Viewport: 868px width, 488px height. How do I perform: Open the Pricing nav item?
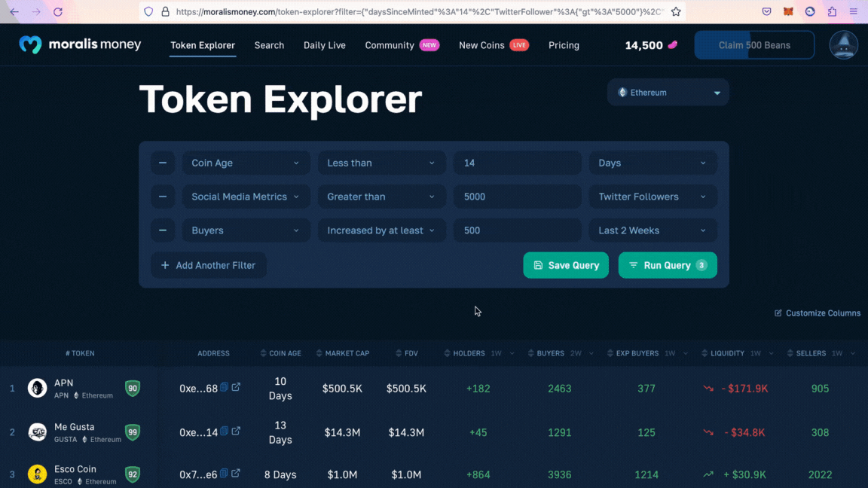[x=564, y=45]
